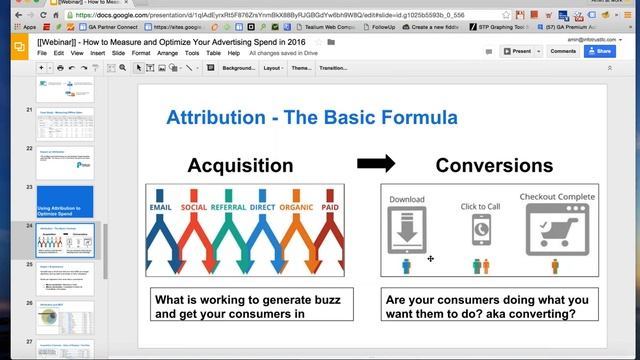Image resolution: width=640 pixels, height=360 pixels.
Task: Open the new slide layout dropdown arrow
Action: (x=50, y=68)
